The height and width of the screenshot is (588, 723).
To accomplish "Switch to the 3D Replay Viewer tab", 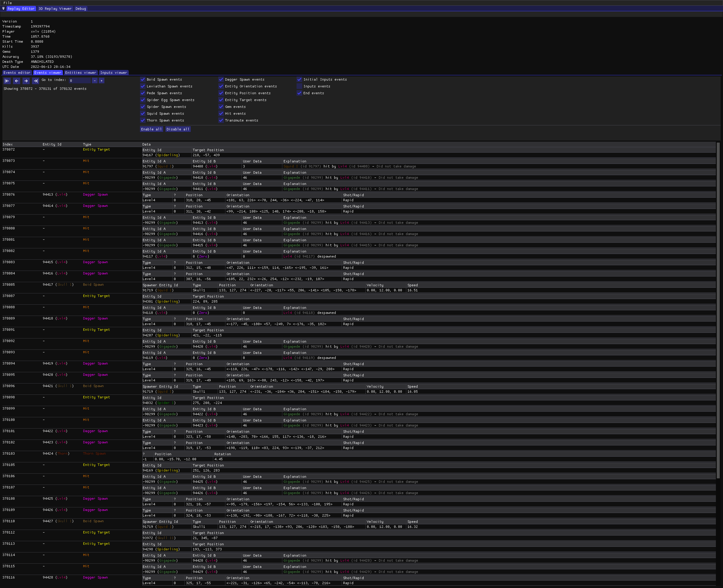I will click(x=55, y=9).
